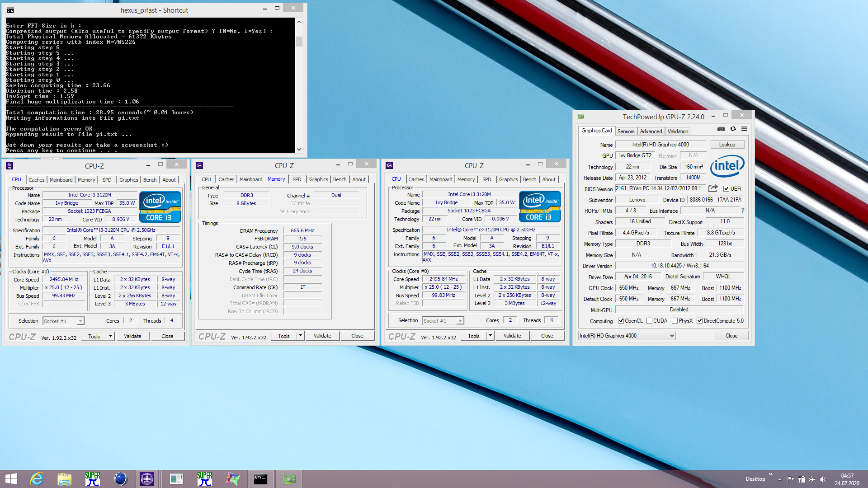
Task: Open the Intel(R) HD Graphics 4000 device dropdown
Action: 627,336
